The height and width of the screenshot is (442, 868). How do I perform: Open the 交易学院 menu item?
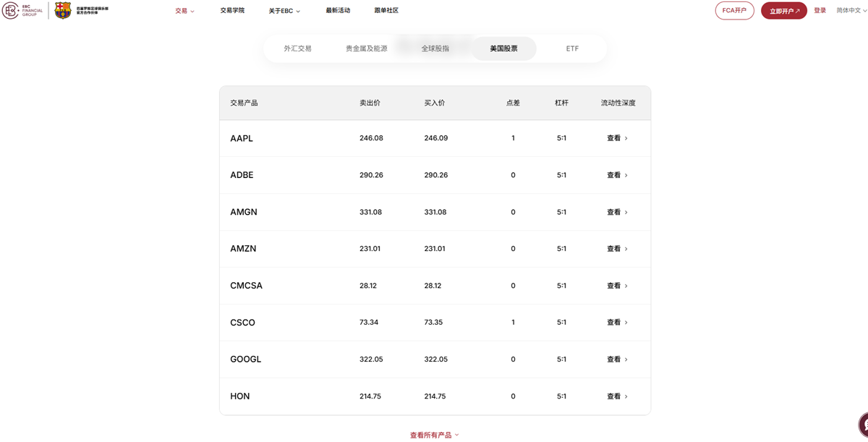point(231,11)
